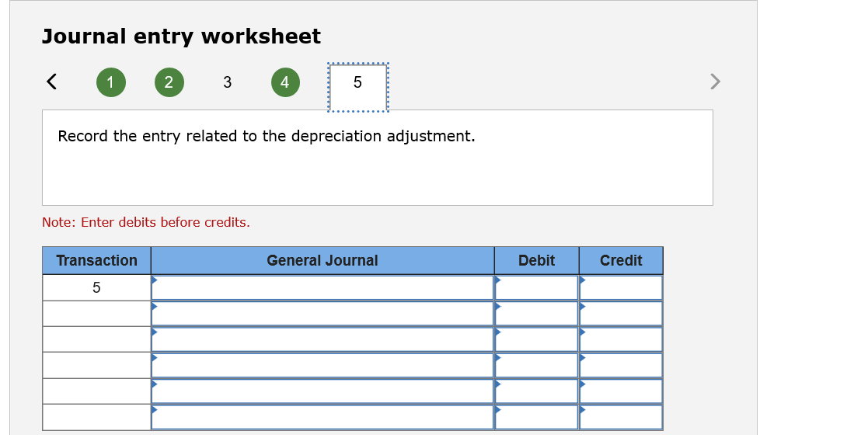This screenshot has height=438, width=868.
Task: Click first row General Journal account field
Action: tap(322, 287)
